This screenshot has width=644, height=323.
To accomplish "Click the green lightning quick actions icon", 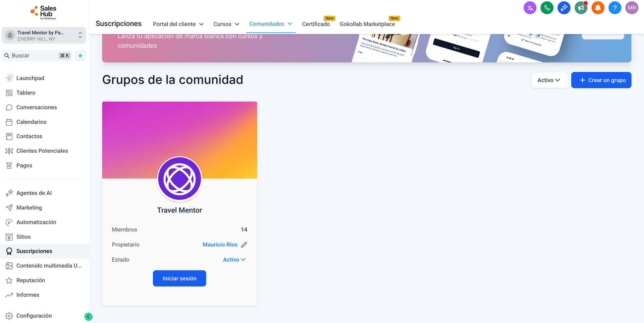I will coord(80,56).
